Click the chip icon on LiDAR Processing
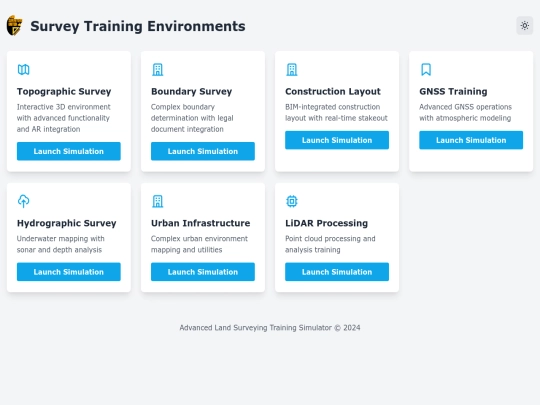Viewport: 540px width, 405px height. pyautogui.click(x=292, y=201)
